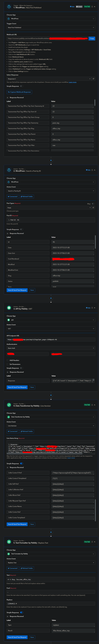
Task: Click Refresh Fields in step 4
Action: [27, 431]
